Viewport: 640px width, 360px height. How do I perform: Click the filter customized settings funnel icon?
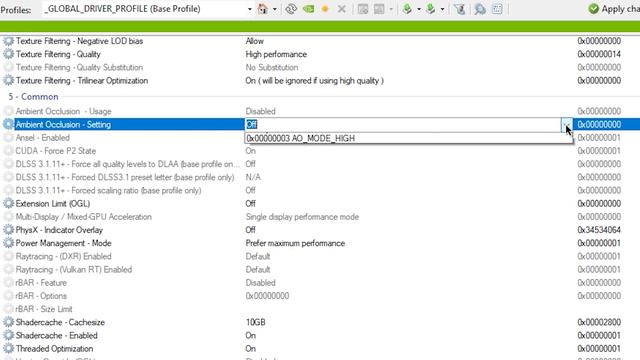460,9
